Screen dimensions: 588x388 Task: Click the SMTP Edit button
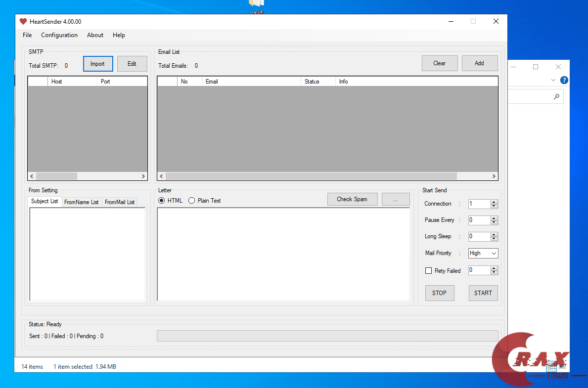[x=132, y=64]
